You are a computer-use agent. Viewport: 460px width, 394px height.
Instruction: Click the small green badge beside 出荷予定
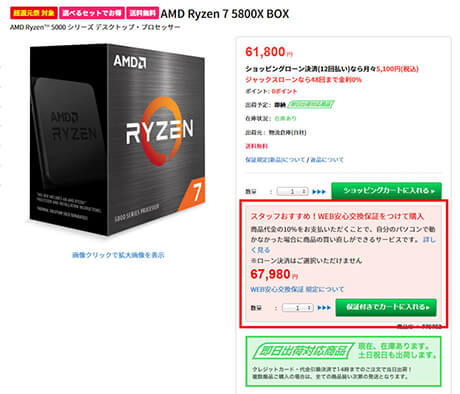[311, 104]
